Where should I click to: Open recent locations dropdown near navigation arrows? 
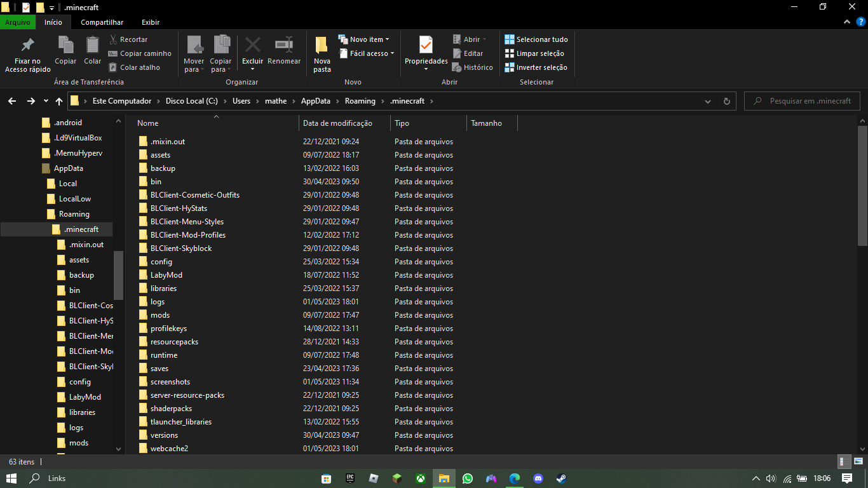click(46, 101)
